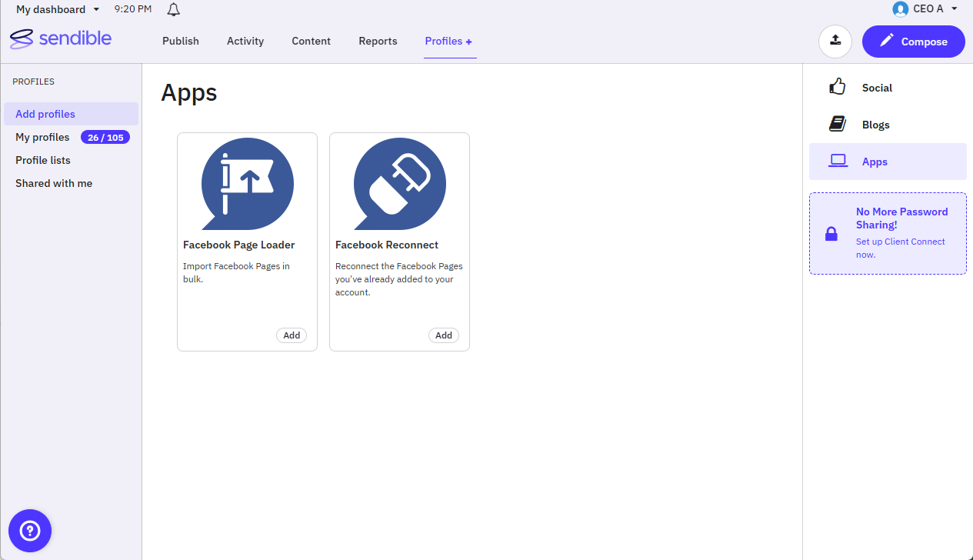Viewport: 973px width, 560px height.
Task: Open the Content tab
Action: (312, 41)
